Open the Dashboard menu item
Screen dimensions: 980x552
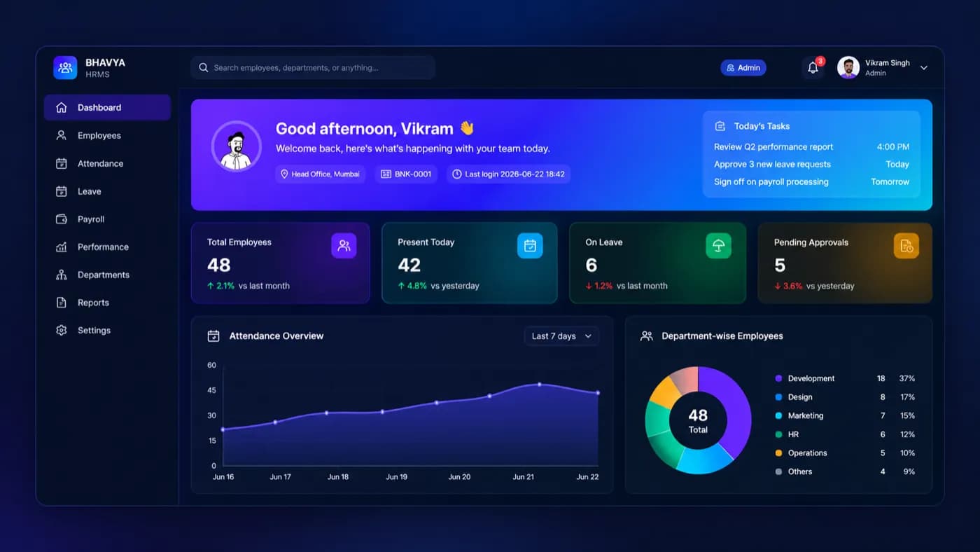[x=107, y=108]
